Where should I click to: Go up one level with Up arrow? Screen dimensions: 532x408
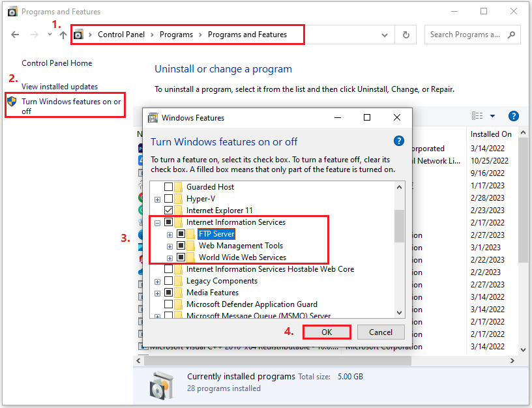63,35
